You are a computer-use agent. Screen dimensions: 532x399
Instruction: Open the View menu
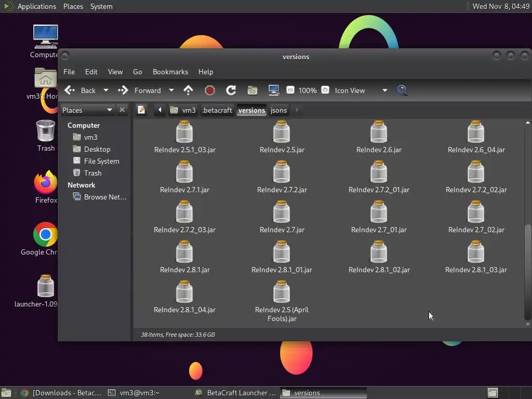tap(115, 72)
